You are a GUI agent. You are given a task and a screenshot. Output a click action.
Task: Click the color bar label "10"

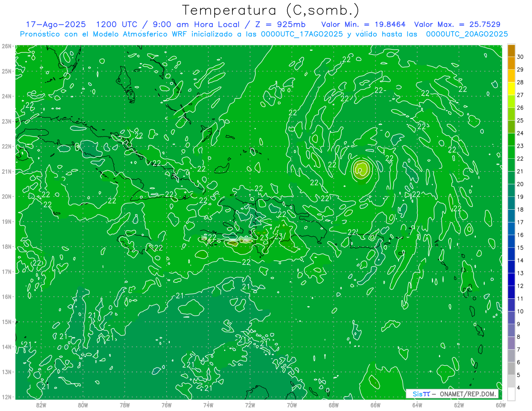pyautogui.click(x=520, y=312)
